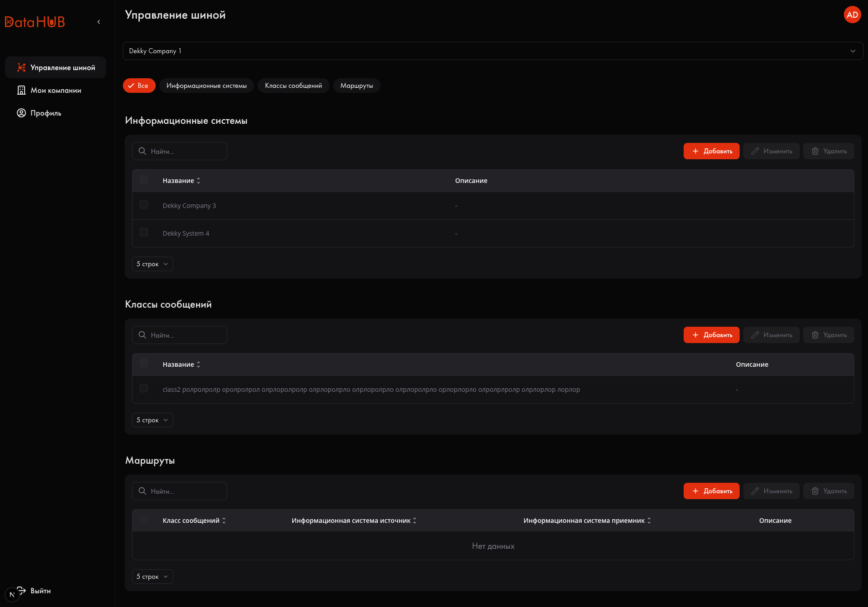Click the checkmark icon on Все chip
This screenshot has width=868, height=607.
click(x=131, y=86)
